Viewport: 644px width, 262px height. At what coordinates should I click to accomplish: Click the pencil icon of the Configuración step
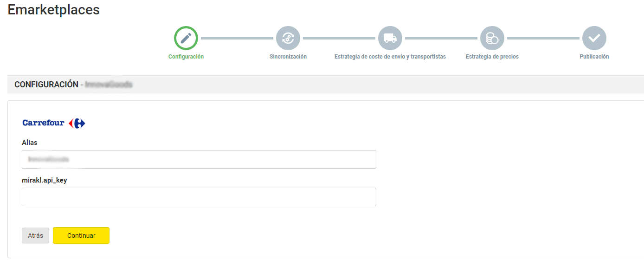pyautogui.click(x=186, y=38)
